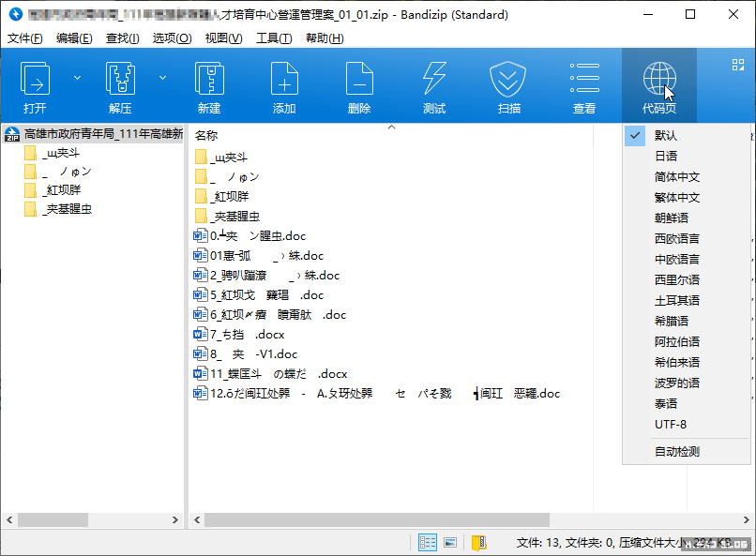The height and width of the screenshot is (556, 756).
Task: Expand the 打开 (Open) dropdown arrow
Action: click(x=78, y=77)
